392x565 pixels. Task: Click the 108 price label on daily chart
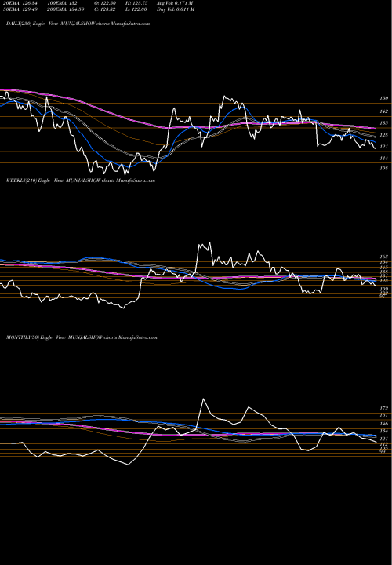pyautogui.click(x=384, y=168)
